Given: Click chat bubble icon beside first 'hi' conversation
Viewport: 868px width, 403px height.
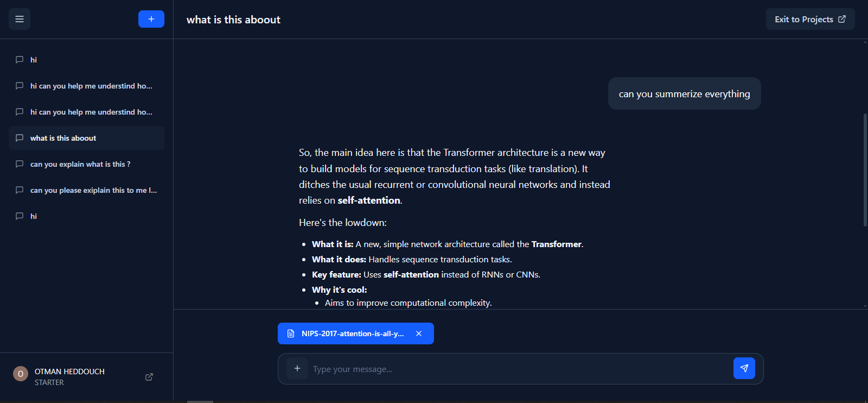Looking at the screenshot, I should click(x=20, y=60).
